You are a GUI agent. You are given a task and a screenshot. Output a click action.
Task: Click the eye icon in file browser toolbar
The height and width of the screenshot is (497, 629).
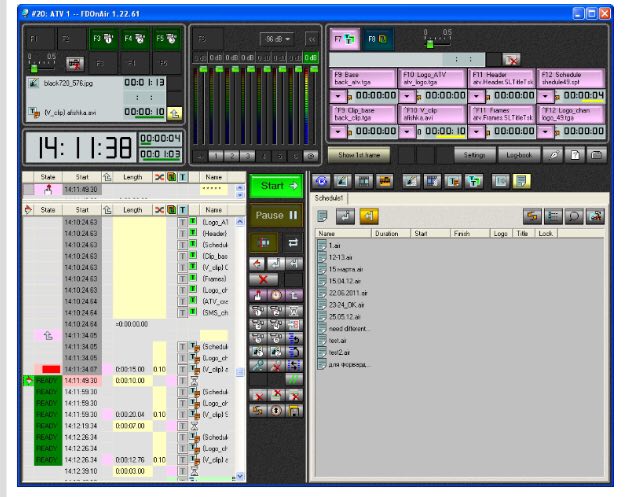pos(322,180)
